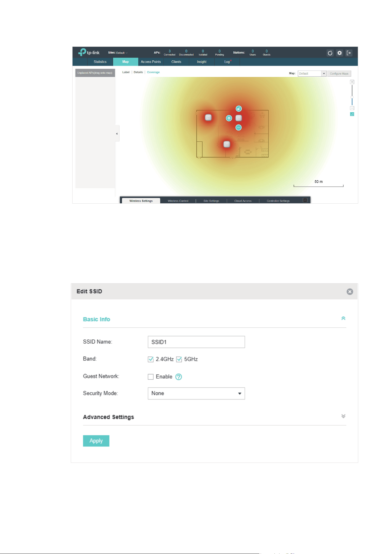392x554 pixels.
Task: Open the Clients tab
Action: click(x=176, y=62)
